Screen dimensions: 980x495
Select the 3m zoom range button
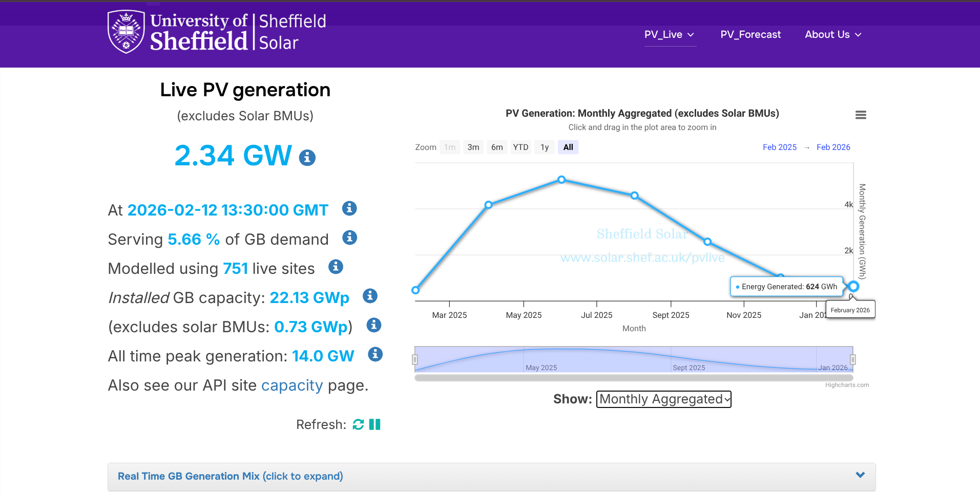[473, 147]
